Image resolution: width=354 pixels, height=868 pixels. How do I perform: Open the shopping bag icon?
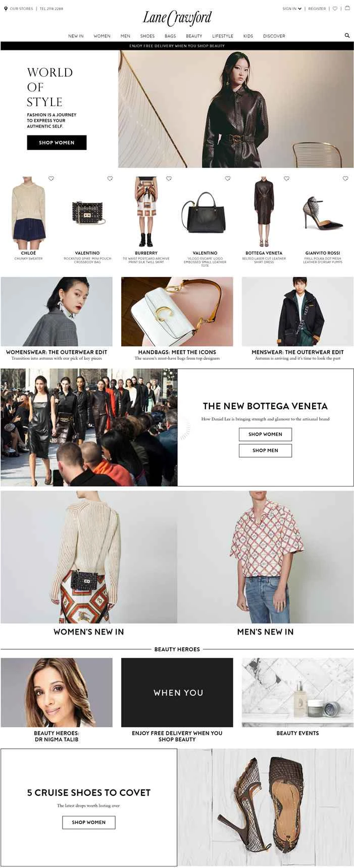[347, 8]
